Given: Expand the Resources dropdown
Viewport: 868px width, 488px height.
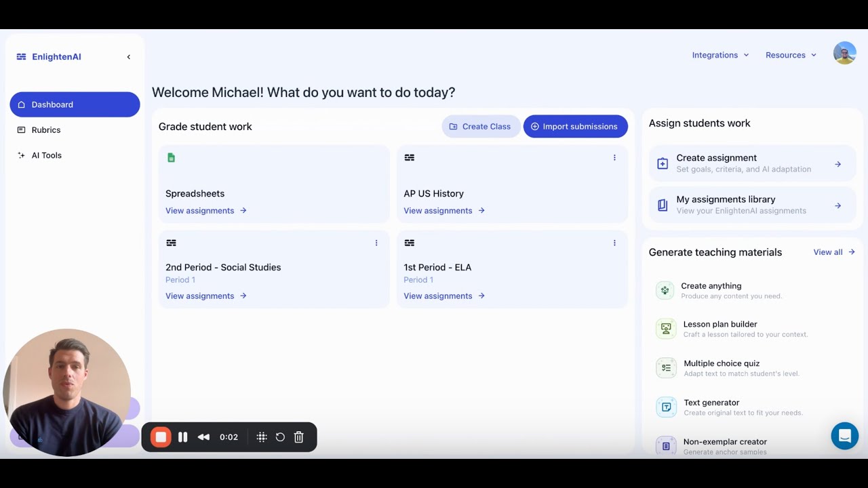Looking at the screenshot, I should (x=791, y=55).
